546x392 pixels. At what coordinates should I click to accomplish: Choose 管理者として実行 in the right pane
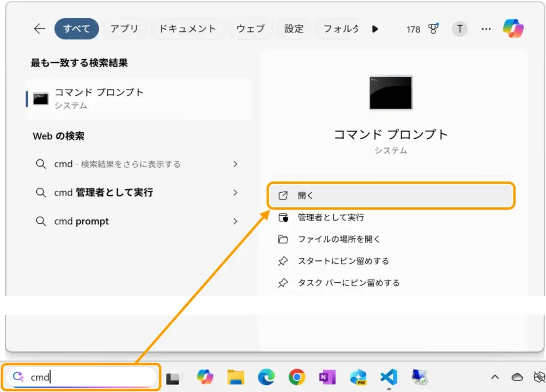(331, 217)
